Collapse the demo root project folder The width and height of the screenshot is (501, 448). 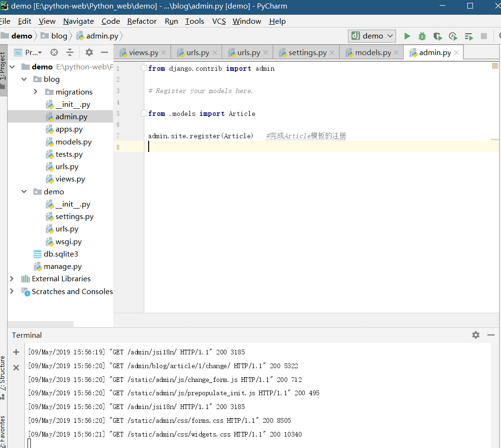point(12,67)
